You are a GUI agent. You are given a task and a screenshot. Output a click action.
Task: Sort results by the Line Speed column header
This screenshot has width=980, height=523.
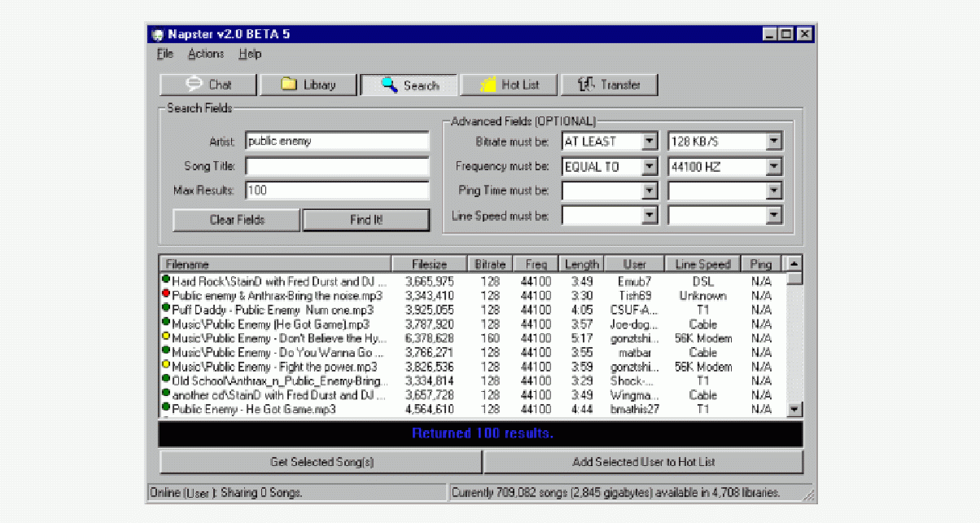703,265
